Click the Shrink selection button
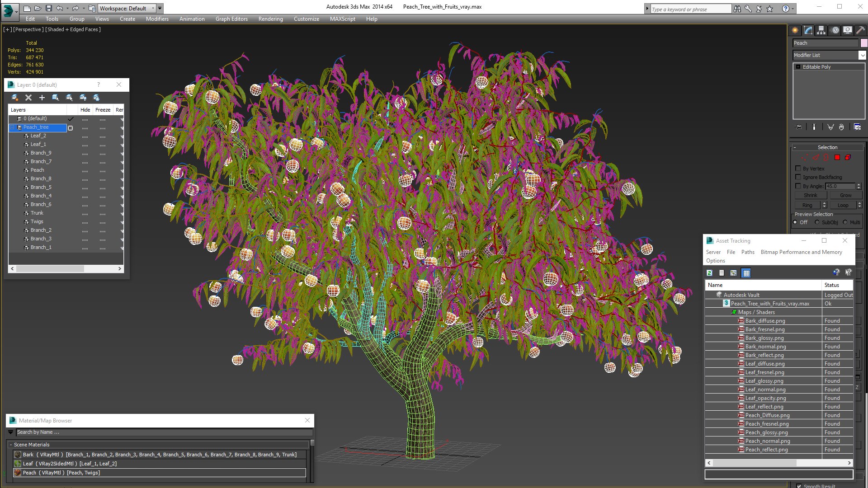This screenshot has width=868, height=488. click(811, 195)
